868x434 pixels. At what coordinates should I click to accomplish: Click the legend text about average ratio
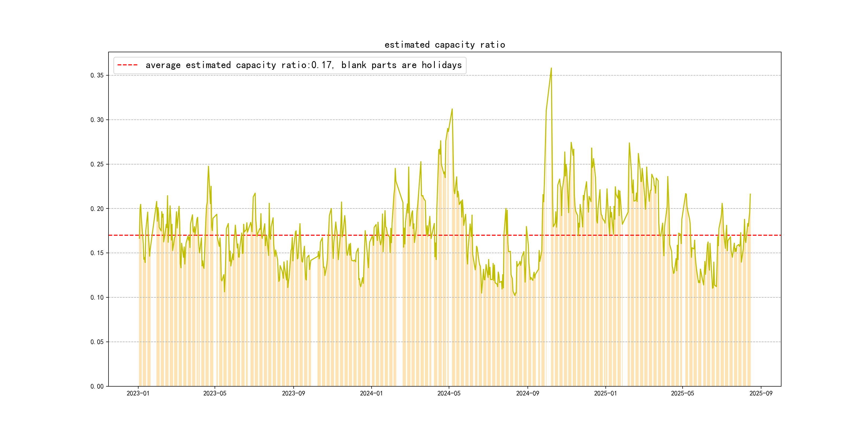click(303, 65)
